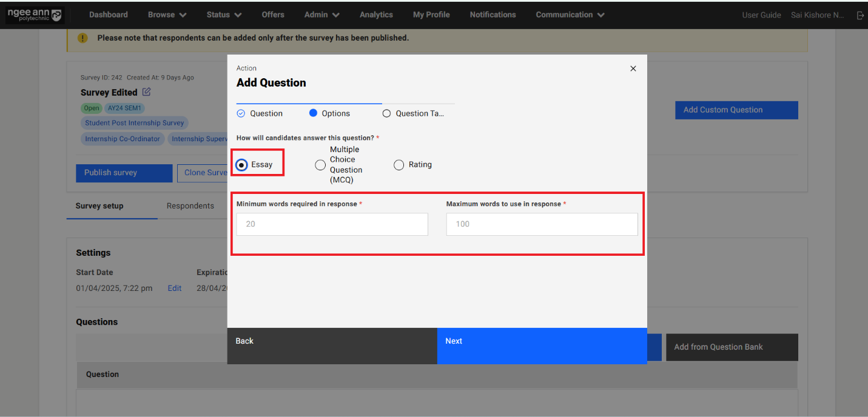Click the warning icon in the respondents notice
The image size is (868, 417).
coord(82,38)
